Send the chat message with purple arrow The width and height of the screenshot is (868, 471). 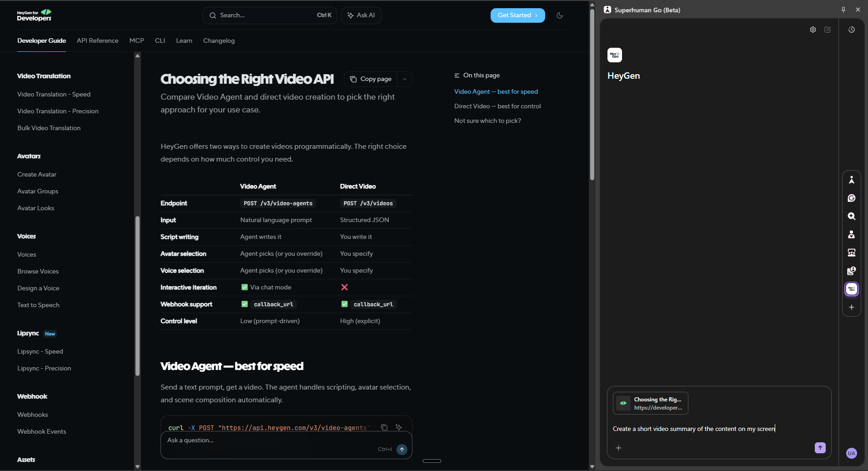(x=820, y=448)
